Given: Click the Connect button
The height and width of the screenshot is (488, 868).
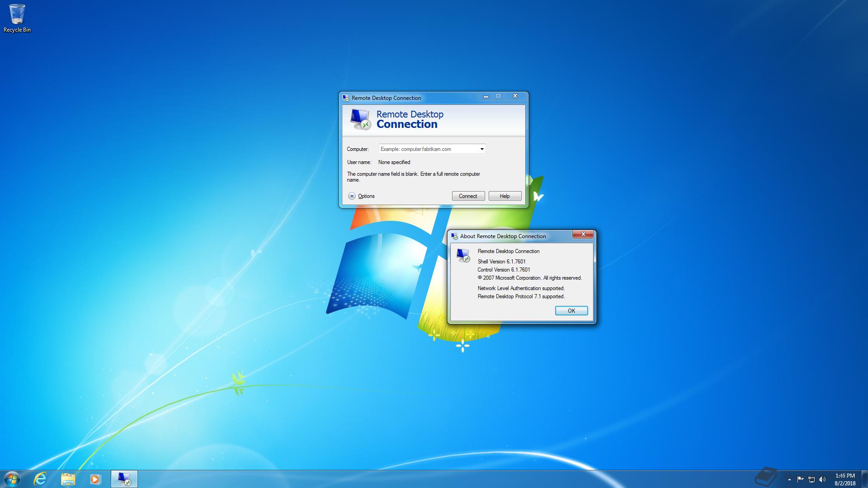Looking at the screenshot, I should pos(468,196).
